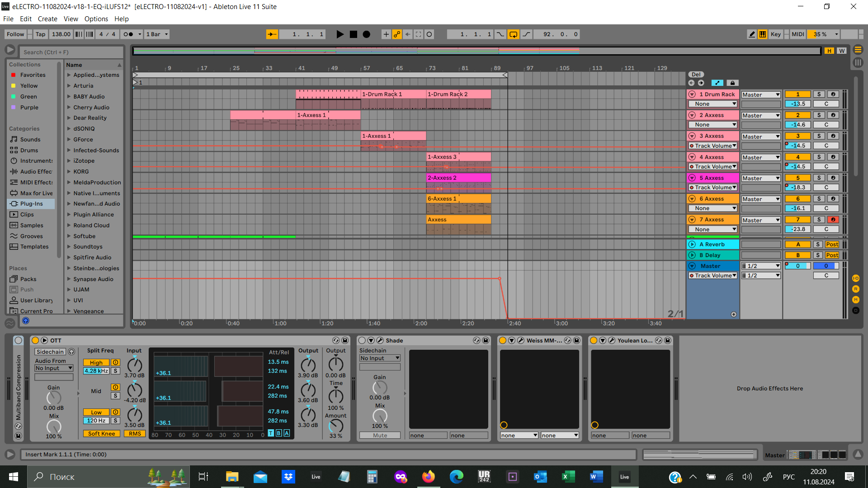Click the Stop button in transport

point(354,34)
